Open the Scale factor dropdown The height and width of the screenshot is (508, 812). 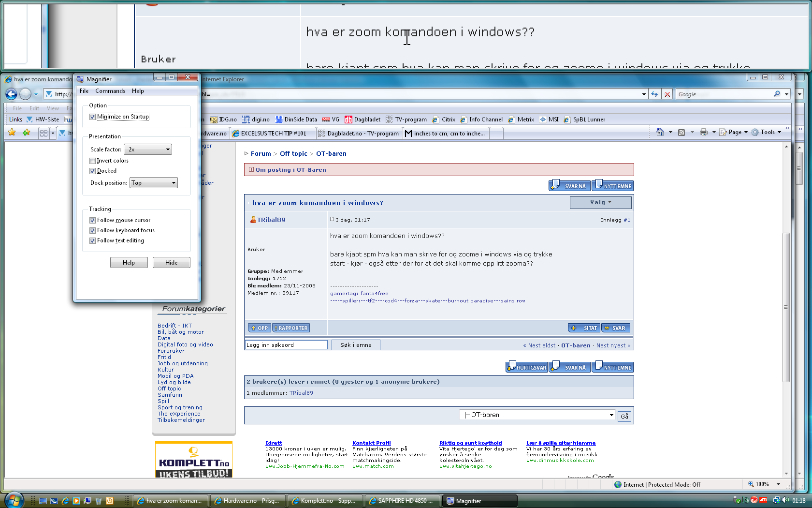[148, 149]
